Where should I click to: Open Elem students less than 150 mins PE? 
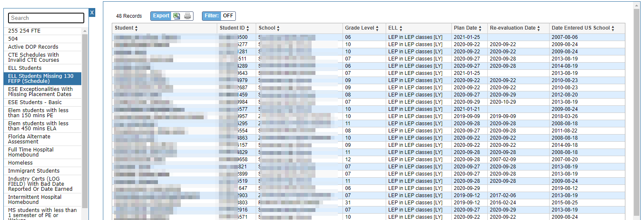[x=42, y=113]
